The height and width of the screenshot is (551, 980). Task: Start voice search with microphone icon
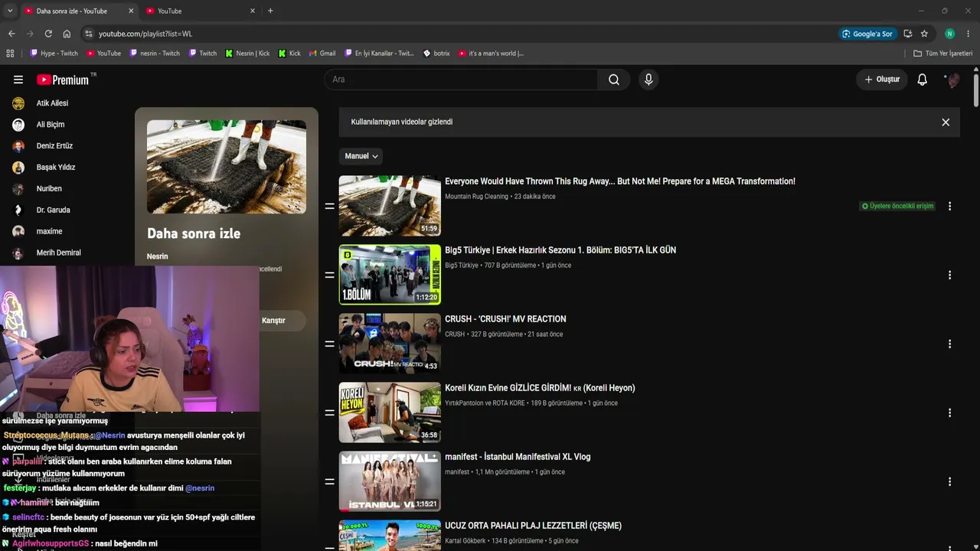648,80
